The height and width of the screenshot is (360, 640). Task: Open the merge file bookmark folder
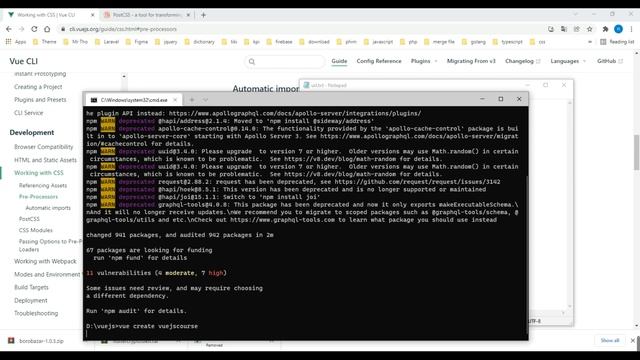440,42
